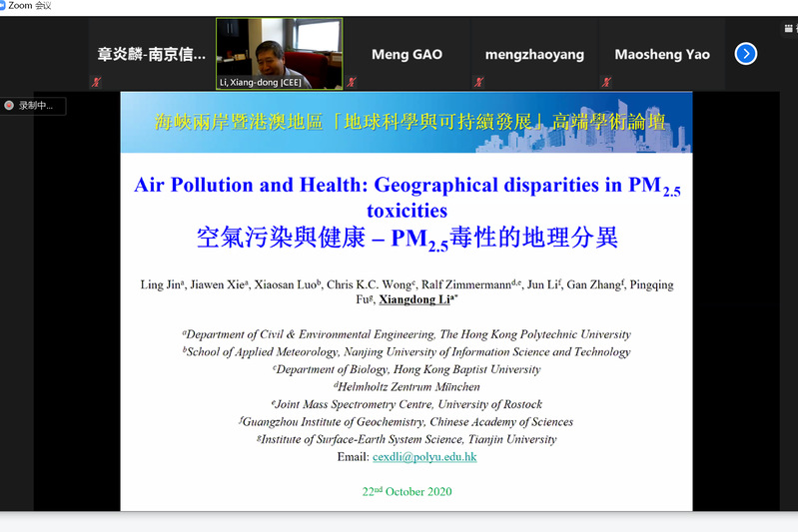Open the cexdli@polyu.edu.hk email link
Image resolution: width=798 pixels, height=532 pixels.
tap(424, 457)
